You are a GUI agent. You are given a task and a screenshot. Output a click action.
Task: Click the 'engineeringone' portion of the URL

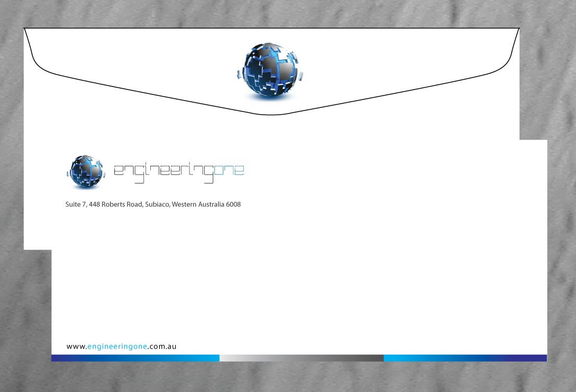pyautogui.click(x=118, y=346)
